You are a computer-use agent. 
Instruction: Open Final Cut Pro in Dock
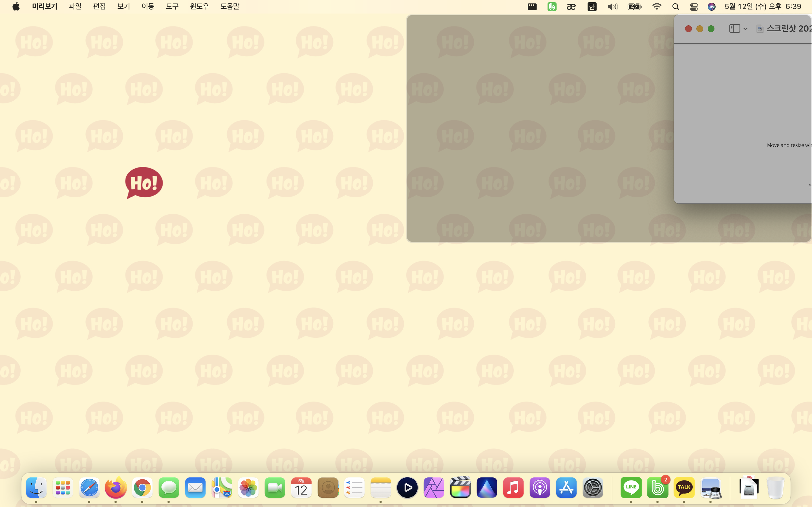460,488
